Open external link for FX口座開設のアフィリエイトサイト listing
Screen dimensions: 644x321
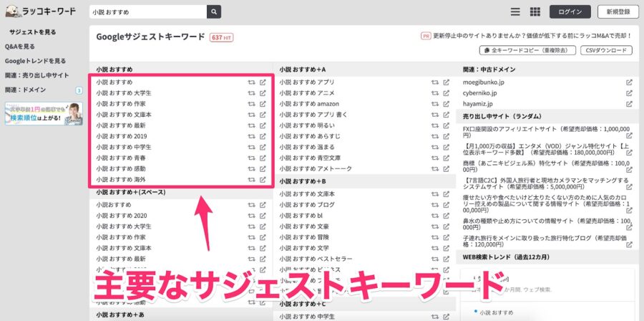pos(629,135)
